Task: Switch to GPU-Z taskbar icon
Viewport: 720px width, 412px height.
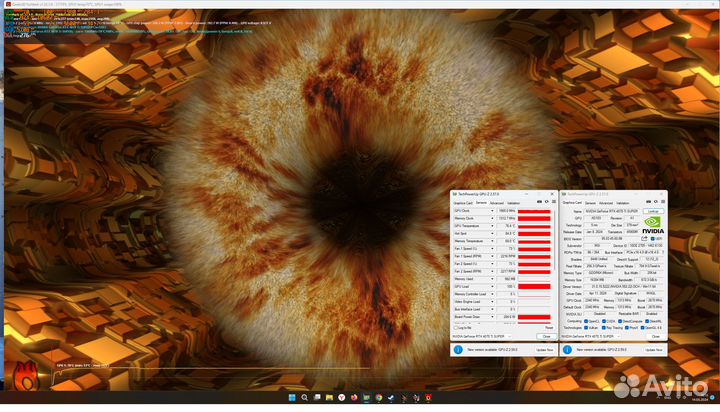Action: coord(366,397)
